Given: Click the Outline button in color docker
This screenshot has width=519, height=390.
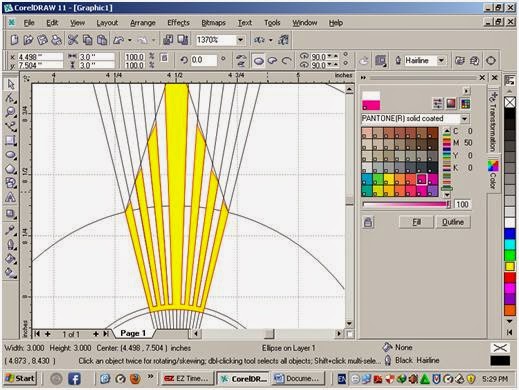Looking at the screenshot, I should click(x=453, y=222).
